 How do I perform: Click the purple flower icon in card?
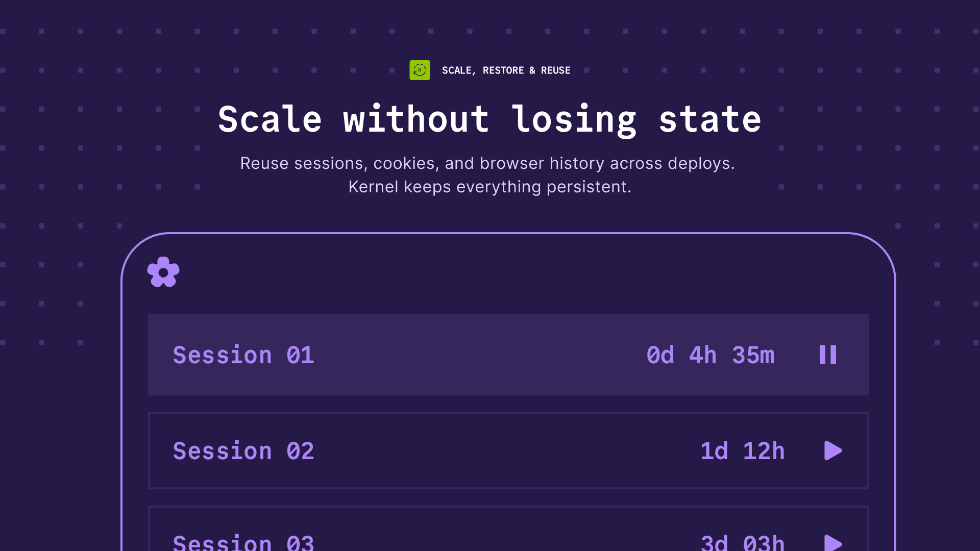163,272
